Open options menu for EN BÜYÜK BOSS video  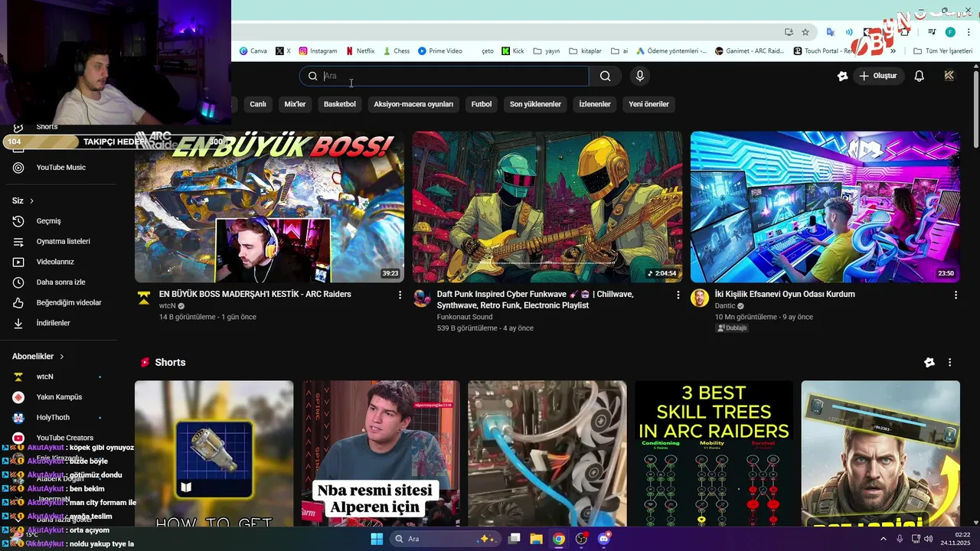click(400, 295)
